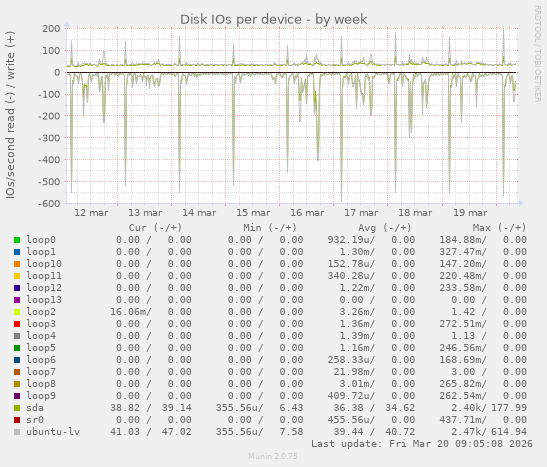
Task: Click the 13 mar x-axis label
Action: click(145, 213)
